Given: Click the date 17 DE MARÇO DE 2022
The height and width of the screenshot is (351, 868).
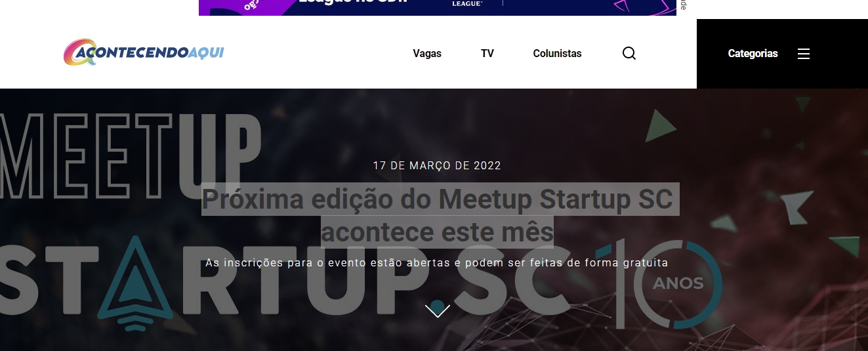Looking at the screenshot, I should click(437, 165).
